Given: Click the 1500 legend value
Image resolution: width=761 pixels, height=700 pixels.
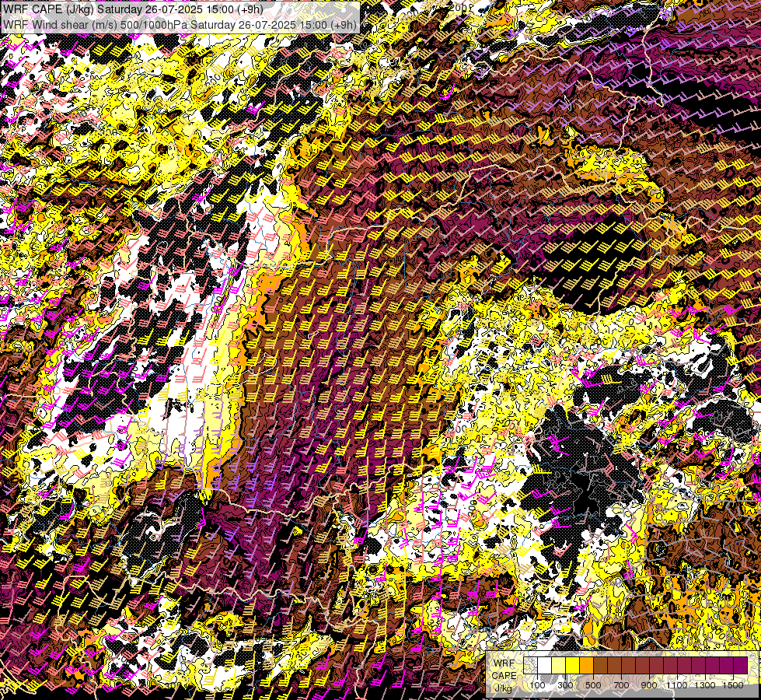Looking at the screenshot, I should tap(733, 685).
